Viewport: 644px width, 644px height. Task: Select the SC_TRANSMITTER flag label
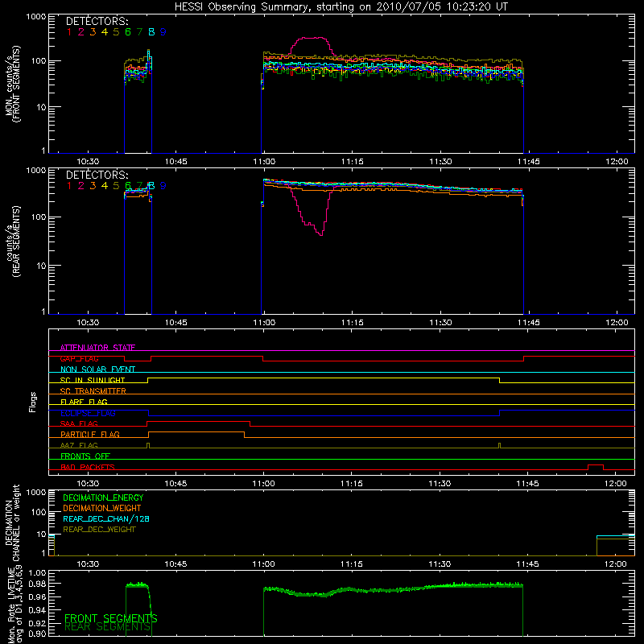click(93, 391)
